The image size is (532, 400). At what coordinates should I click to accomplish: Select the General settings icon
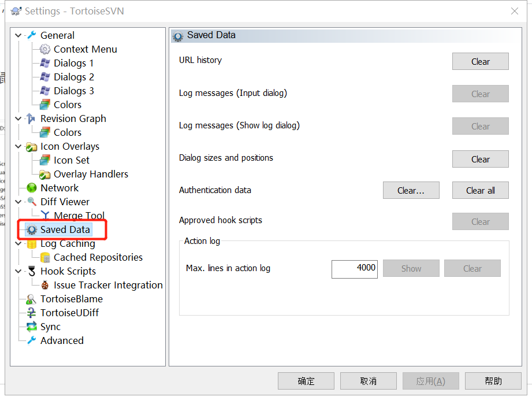(x=32, y=35)
